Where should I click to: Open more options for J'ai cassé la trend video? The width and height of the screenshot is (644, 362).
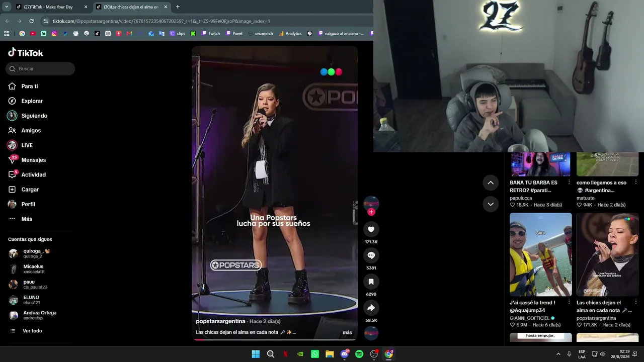click(x=569, y=302)
